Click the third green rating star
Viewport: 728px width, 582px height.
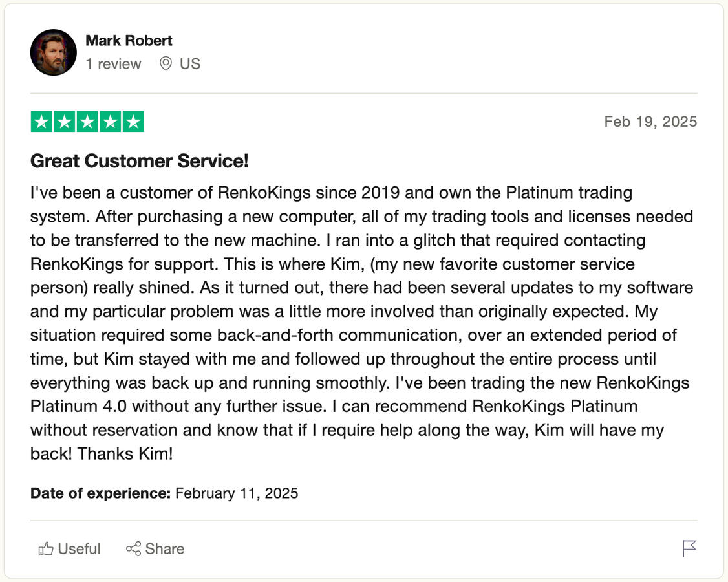click(87, 122)
